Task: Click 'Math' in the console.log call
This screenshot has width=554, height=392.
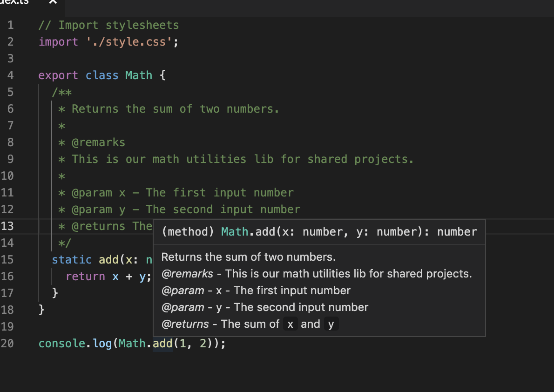Action: [x=132, y=344]
